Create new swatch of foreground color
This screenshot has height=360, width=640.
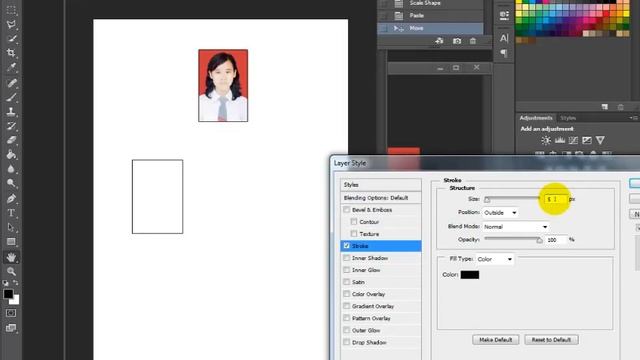pos(605,107)
